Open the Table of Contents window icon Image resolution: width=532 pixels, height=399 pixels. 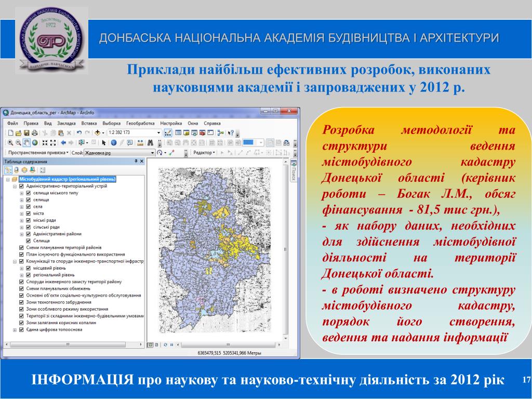pyautogui.click(x=178, y=132)
